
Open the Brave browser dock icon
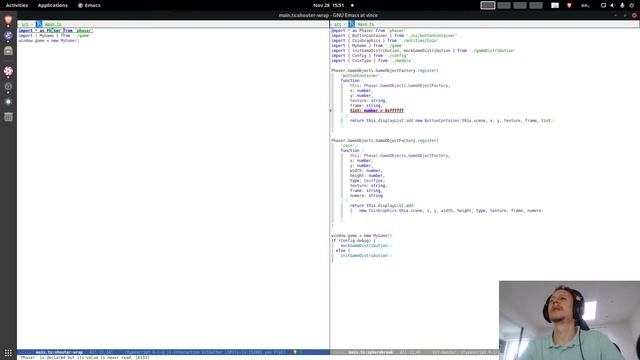(x=8, y=20)
